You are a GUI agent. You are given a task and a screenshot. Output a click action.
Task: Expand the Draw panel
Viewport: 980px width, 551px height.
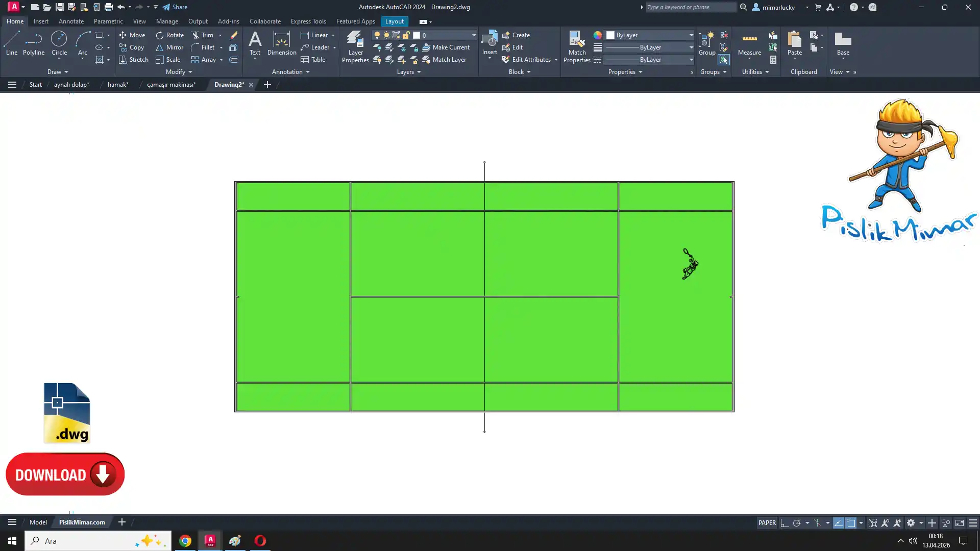(x=57, y=72)
